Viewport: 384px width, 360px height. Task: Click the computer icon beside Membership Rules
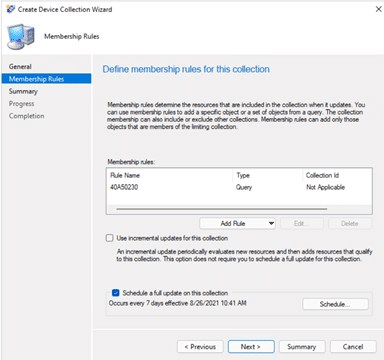pos(21,37)
